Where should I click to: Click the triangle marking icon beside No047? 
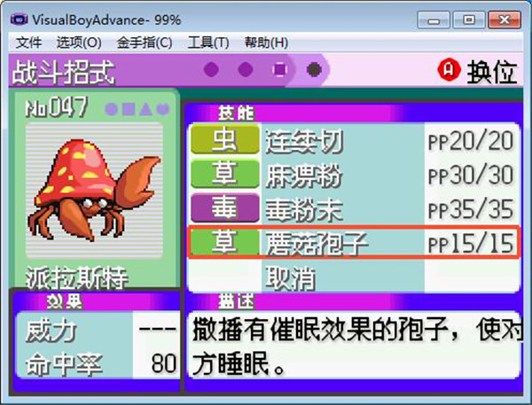pos(145,109)
